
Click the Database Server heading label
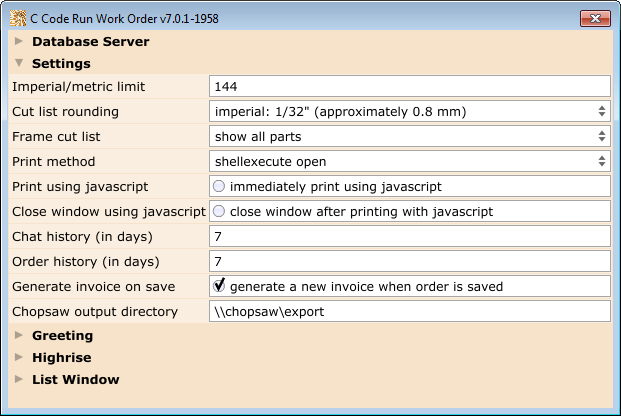pyautogui.click(x=90, y=42)
